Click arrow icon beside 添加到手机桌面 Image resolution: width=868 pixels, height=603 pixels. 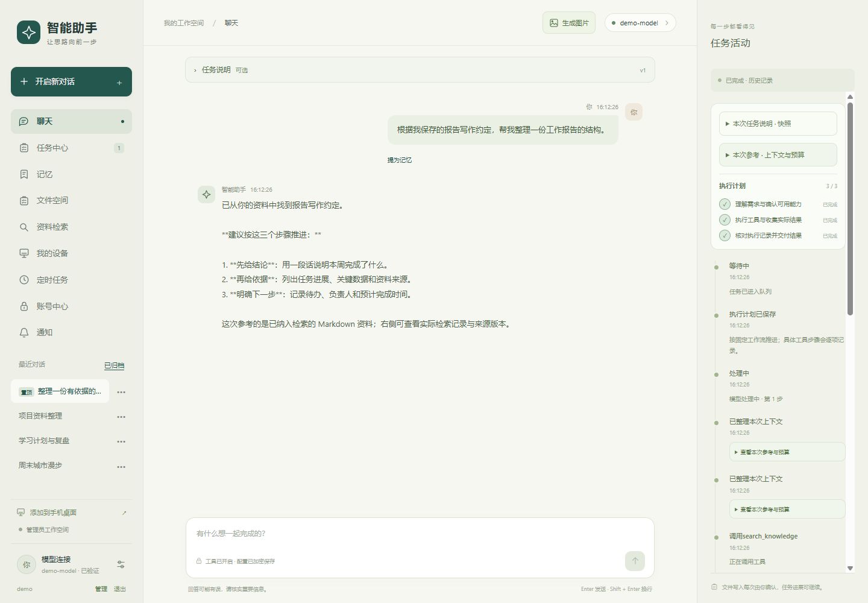pyautogui.click(x=124, y=513)
